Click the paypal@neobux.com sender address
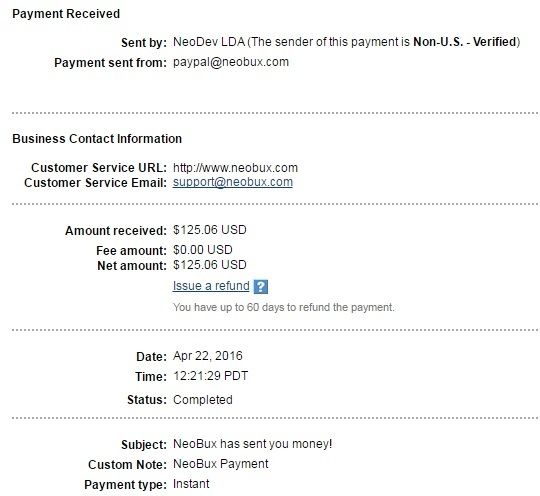 point(231,62)
